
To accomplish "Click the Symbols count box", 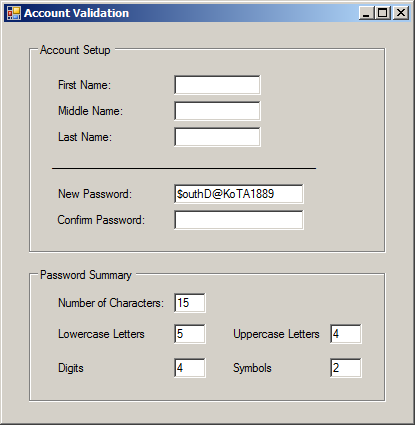I will tap(346, 368).
